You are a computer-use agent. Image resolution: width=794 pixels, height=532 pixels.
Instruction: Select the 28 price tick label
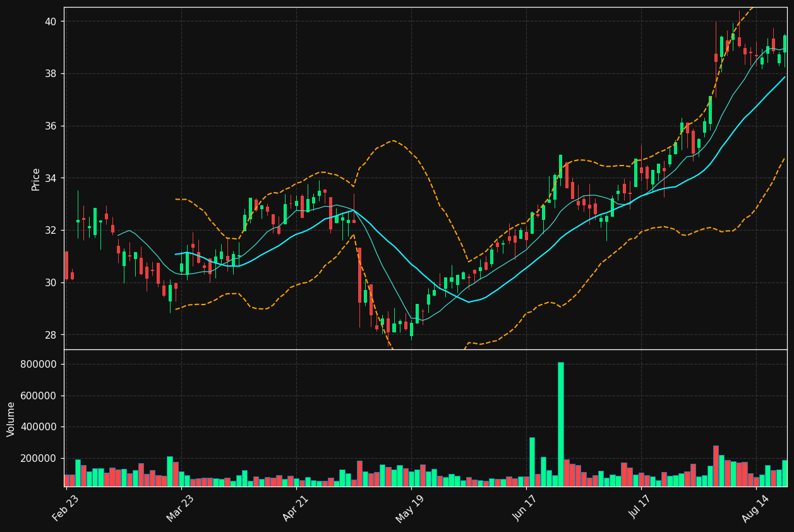[x=50, y=335]
